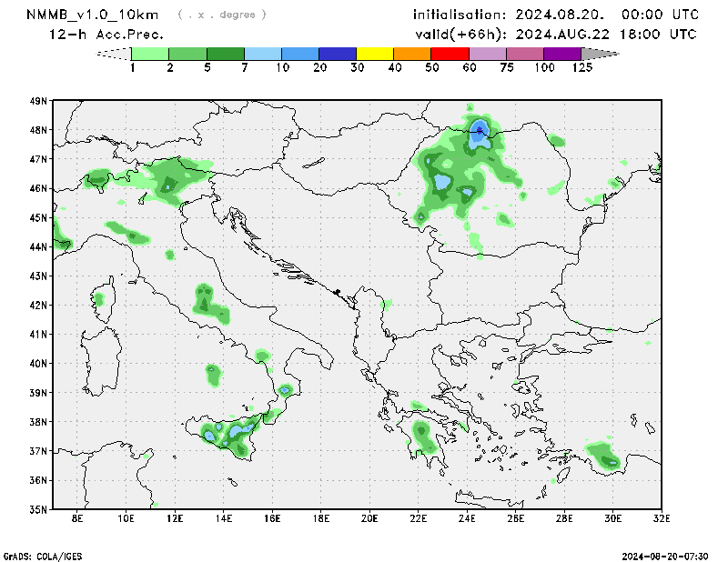Pick the red 50–60 legend swatch
Image resolution: width=728 pixels, height=562 pixels.
[x=450, y=54]
